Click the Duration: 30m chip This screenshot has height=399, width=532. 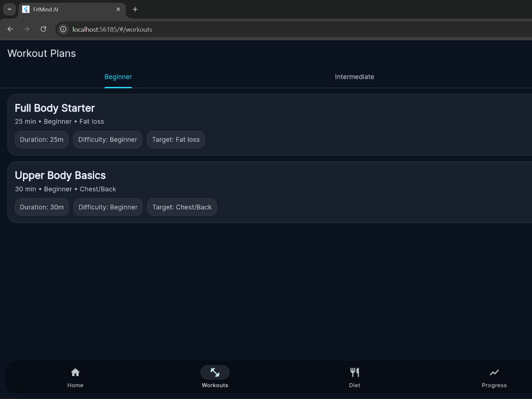41,207
